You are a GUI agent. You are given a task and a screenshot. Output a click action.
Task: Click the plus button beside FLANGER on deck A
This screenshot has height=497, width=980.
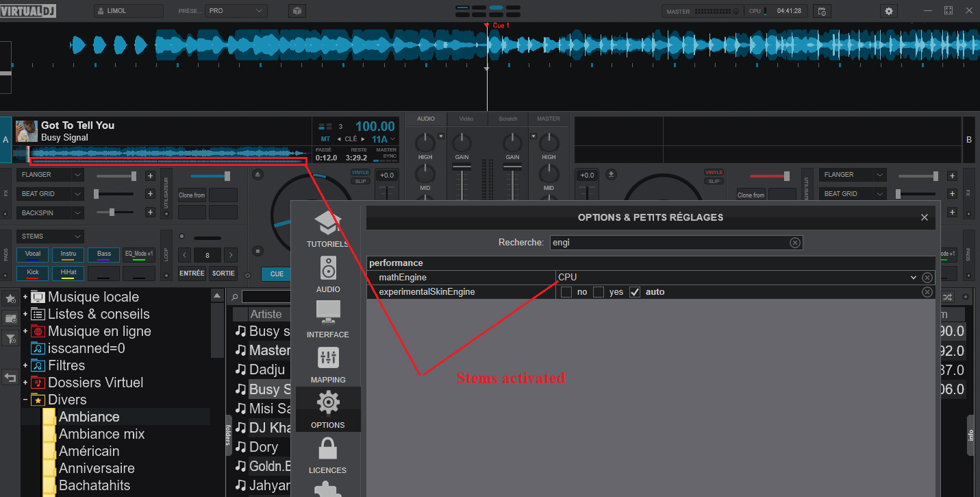pyautogui.click(x=150, y=175)
